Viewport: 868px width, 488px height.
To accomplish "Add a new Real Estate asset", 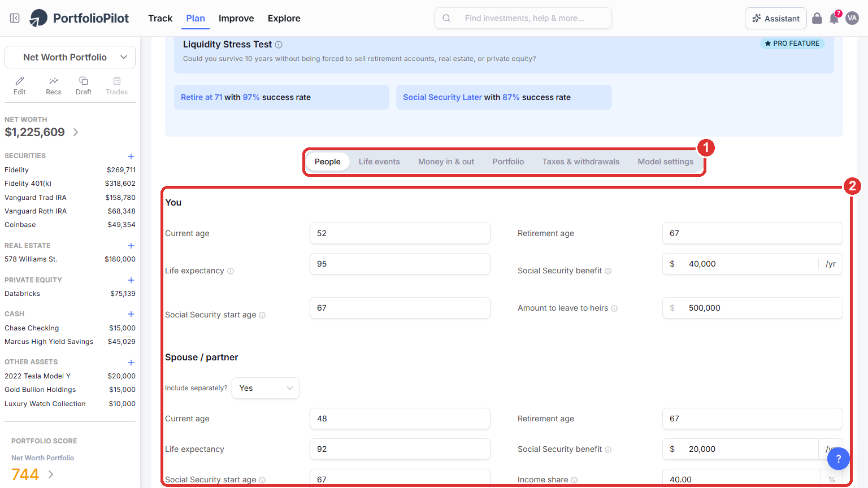I will pyautogui.click(x=131, y=246).
